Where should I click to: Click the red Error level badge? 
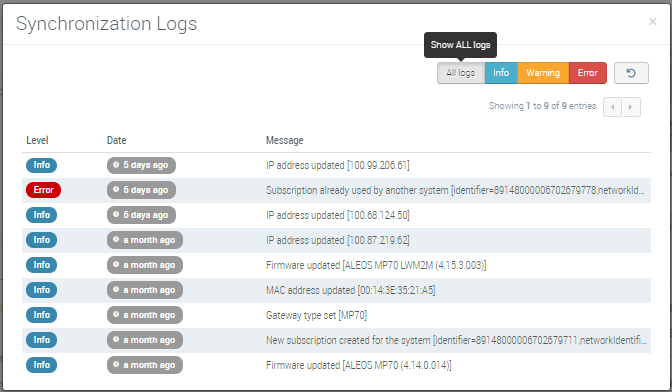click(43, 190)
